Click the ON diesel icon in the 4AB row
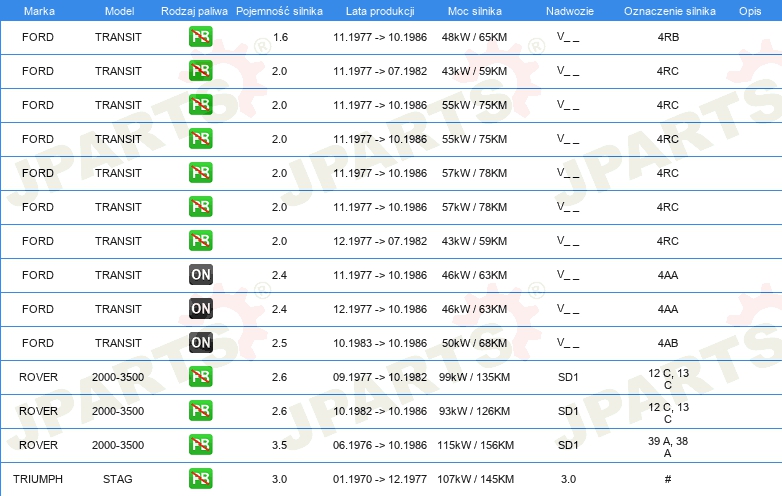 tap(200, 342)
